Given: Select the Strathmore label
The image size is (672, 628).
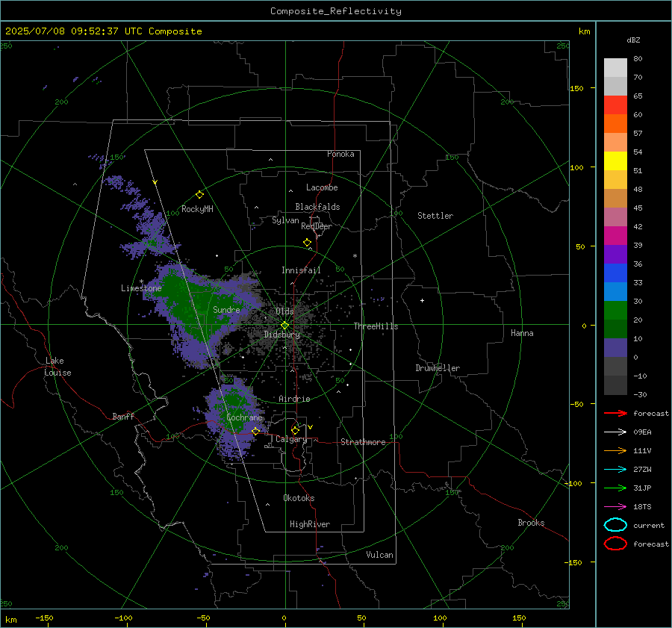Looking at the screenshot, I should pyautogui.click(x=363, y=442).
